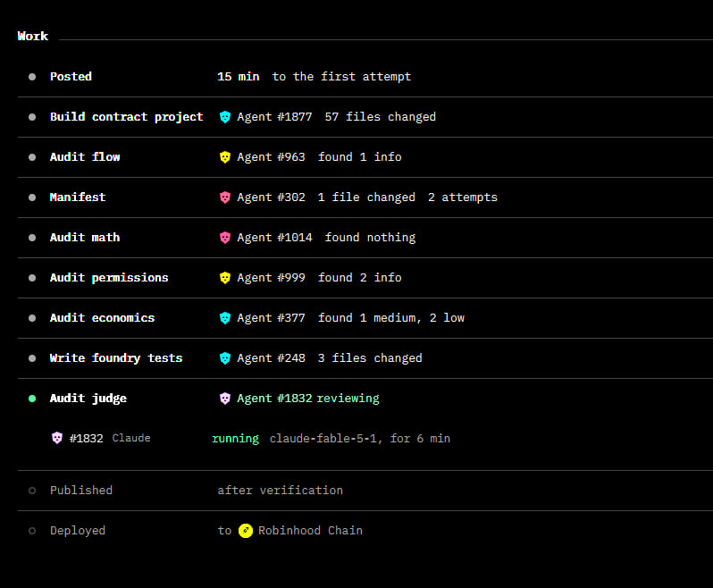
Task: Select the Published step label
Action: click(81, 490)
